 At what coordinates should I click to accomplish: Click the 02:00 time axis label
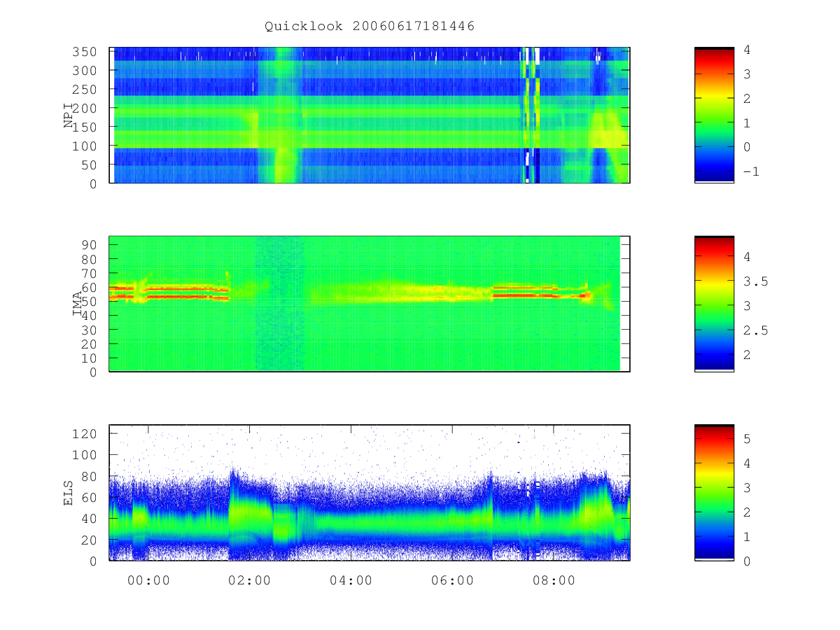250,580
